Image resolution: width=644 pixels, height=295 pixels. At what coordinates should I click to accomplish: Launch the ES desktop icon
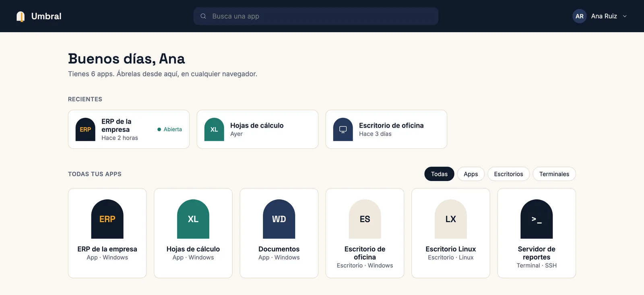(365, 219)
